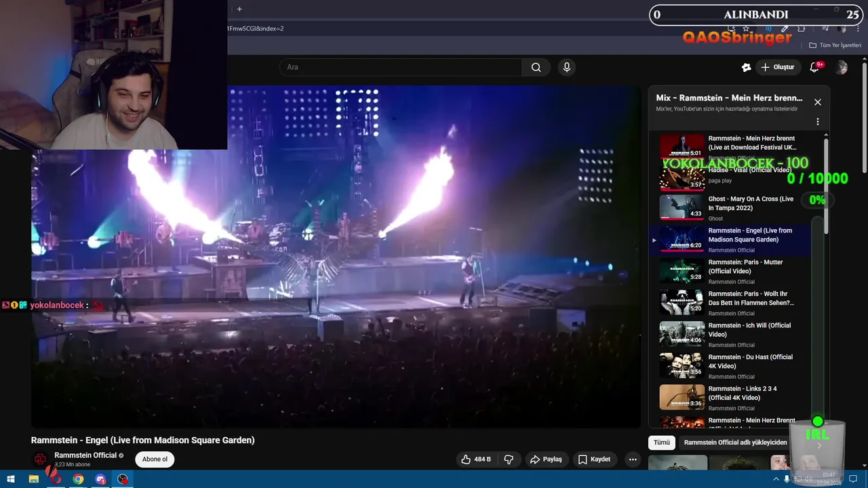Open Opera browser from taskbar

[x=56, y=479]
